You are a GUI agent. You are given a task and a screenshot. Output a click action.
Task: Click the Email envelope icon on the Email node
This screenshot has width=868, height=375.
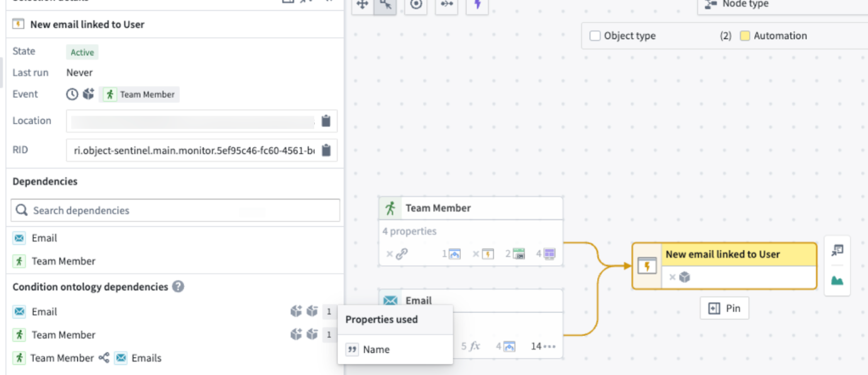(392, 300)
